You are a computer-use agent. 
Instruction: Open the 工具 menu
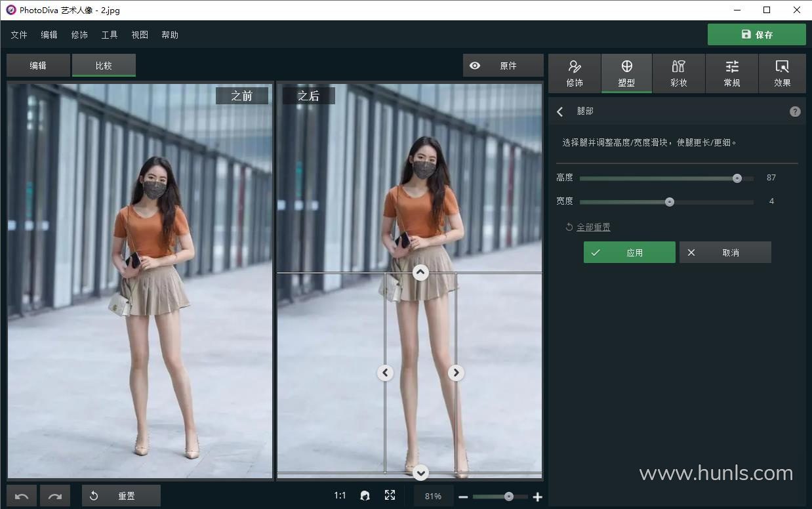click(x=110, y=35)
